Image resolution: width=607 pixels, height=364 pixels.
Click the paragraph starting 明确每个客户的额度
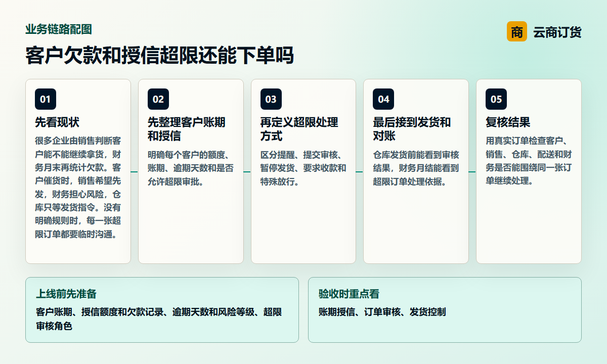pyautogui.click(x=191, y=168)
